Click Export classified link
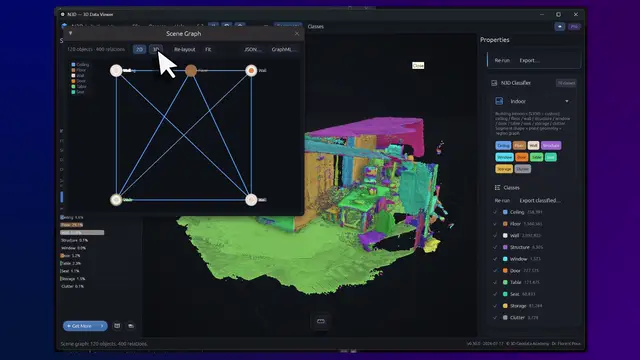 540,200
